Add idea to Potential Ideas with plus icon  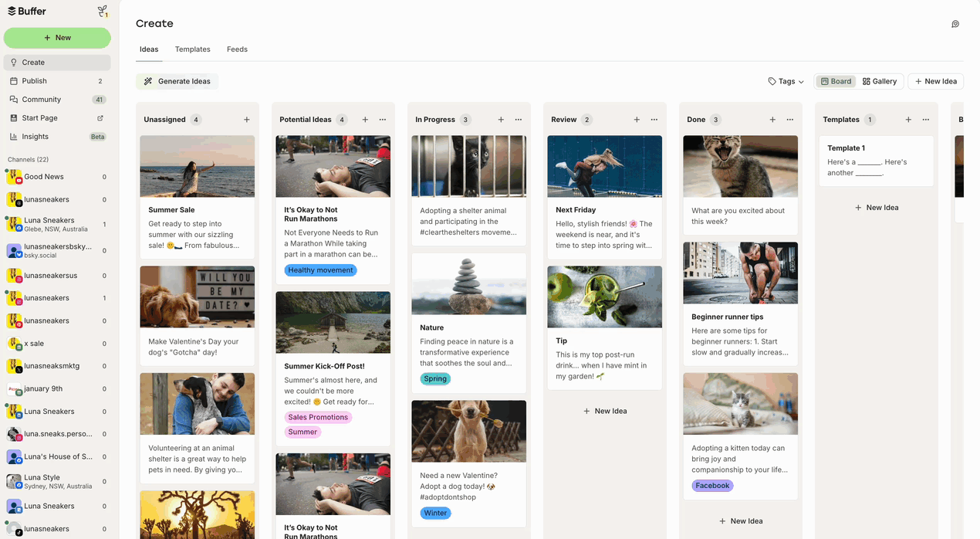365,120
